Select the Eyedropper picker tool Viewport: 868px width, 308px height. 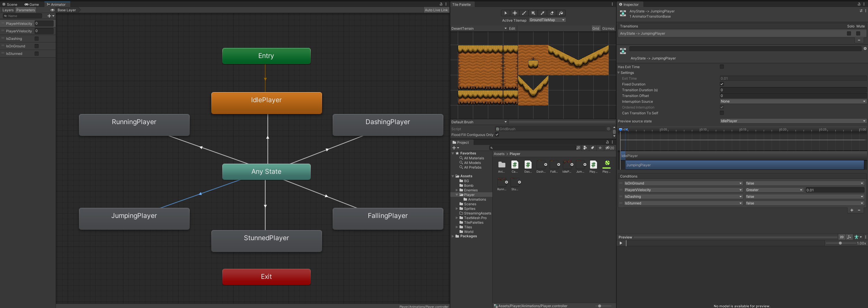[543, 13]
